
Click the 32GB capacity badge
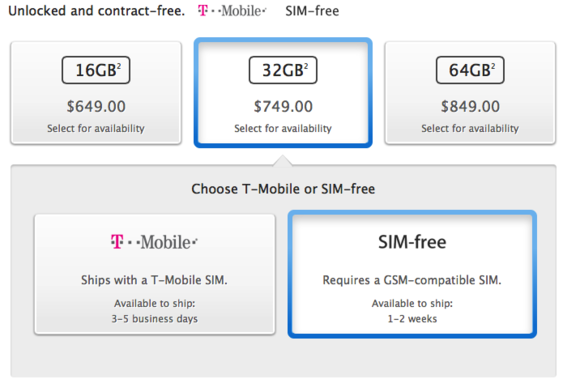(x=283, y=70)
